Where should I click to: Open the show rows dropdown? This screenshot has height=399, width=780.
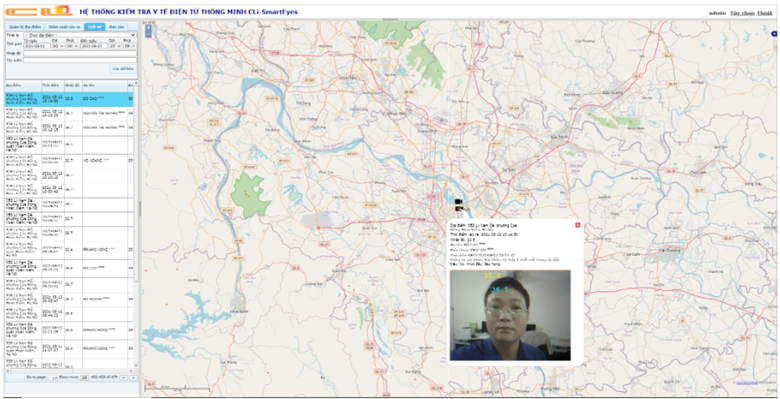tap(85, 378)
